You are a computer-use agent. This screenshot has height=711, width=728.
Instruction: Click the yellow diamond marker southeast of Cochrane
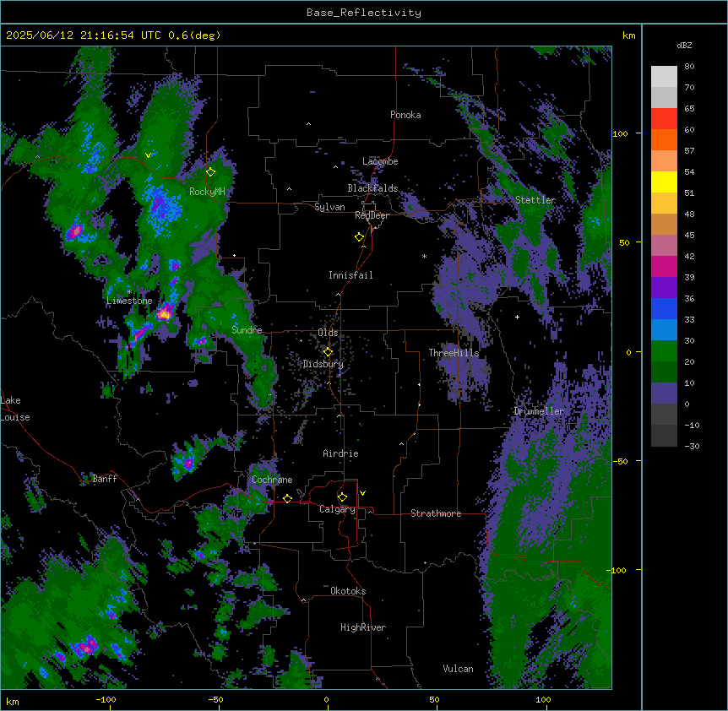tap(287, 498)
